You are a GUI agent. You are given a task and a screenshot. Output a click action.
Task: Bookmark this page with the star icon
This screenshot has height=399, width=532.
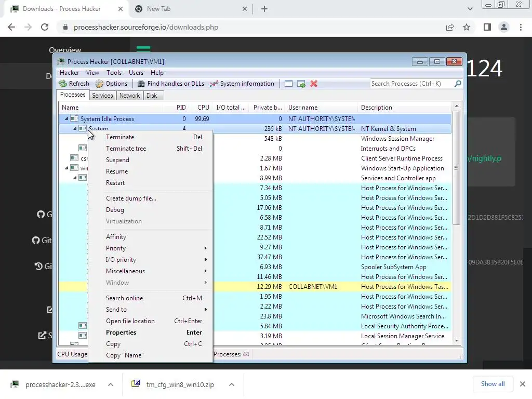(467, 27)
